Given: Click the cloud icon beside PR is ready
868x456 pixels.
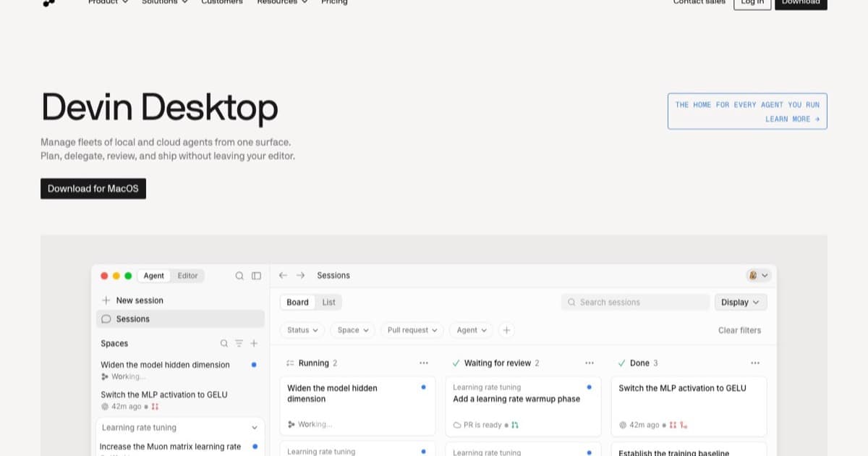Looking at the screenshot, I should pyautogui.click(x=457, y=425).
